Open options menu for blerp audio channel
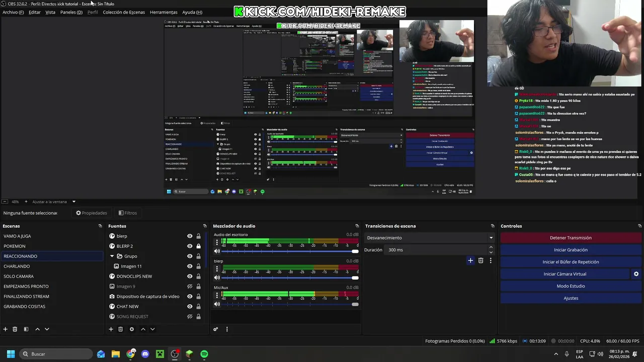This screenshot has height=362, width=644. [217, 268]
